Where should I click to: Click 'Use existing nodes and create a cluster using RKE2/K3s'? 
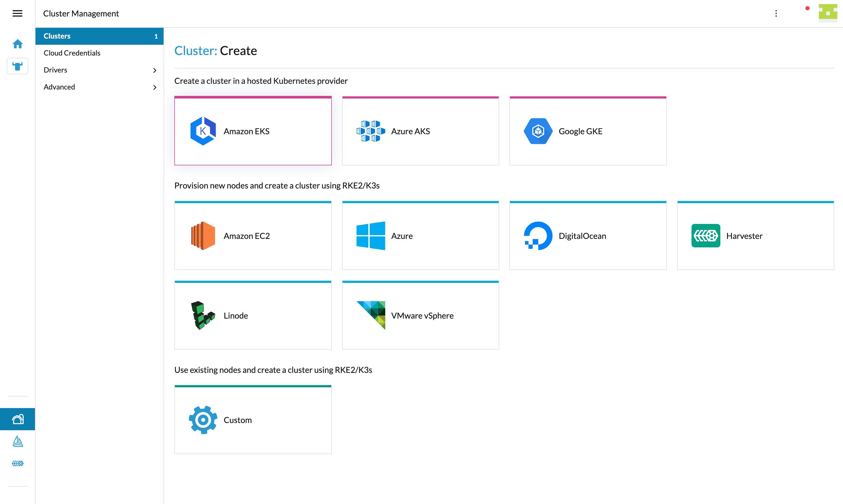click(x=273, y=370)
